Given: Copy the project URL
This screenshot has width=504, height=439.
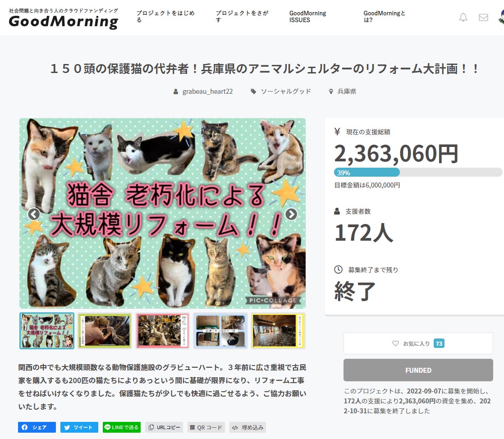Looking at the screenshot, I should click(164, 427).
